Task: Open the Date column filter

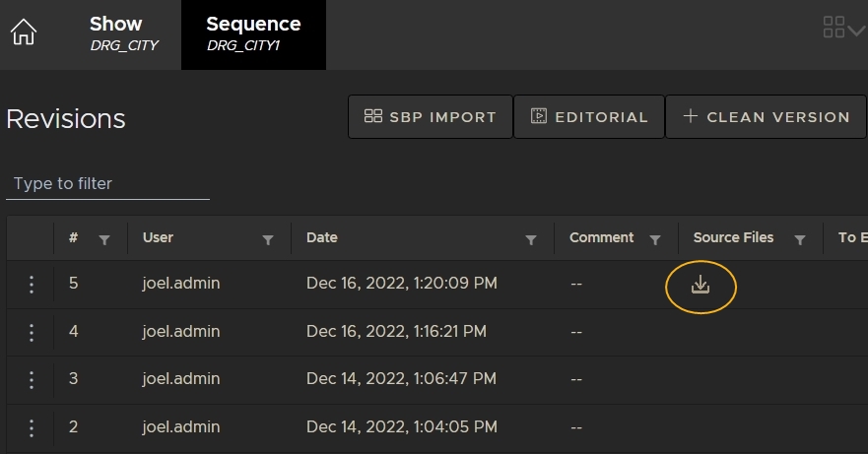Action: tap(531, 239)
